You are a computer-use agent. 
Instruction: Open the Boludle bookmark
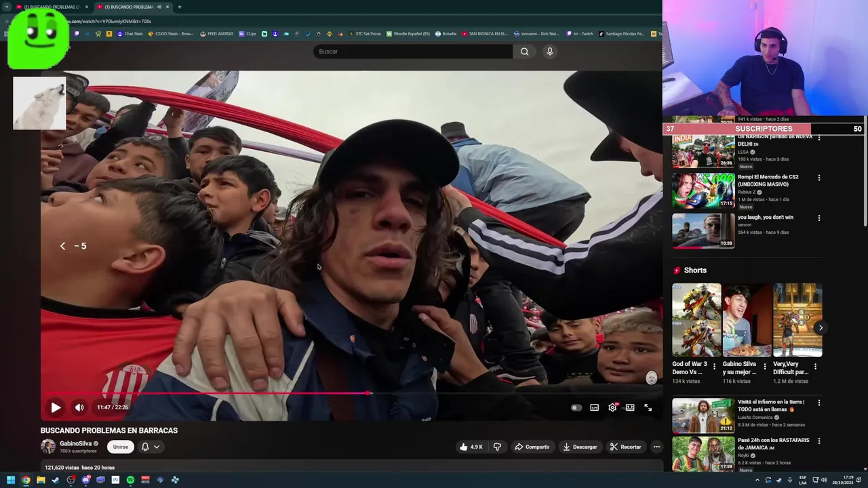click(446, 33)
